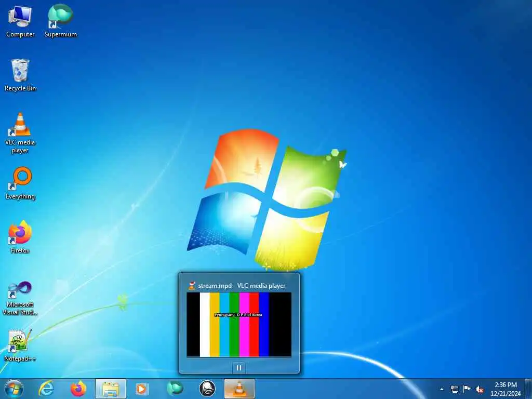Open the Action Center flag icon

[467, 389]
